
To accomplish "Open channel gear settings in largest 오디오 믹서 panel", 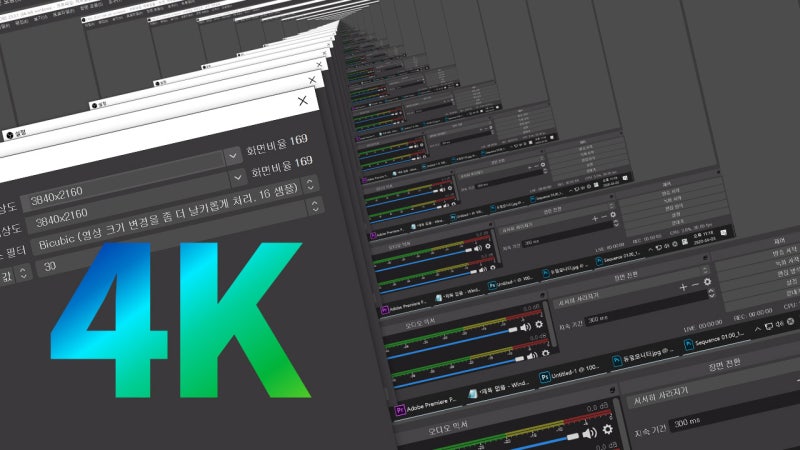I will 608,429.
